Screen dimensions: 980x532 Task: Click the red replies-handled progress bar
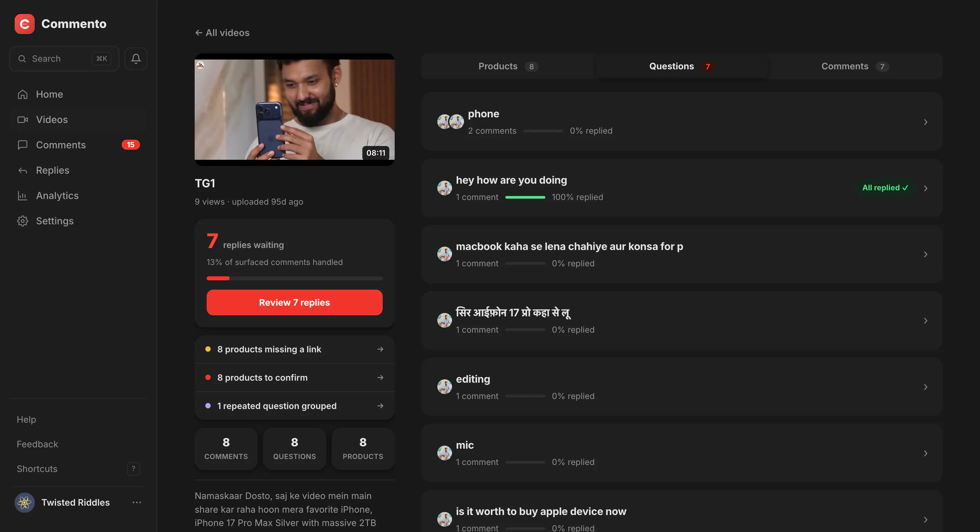pos(294,279)
